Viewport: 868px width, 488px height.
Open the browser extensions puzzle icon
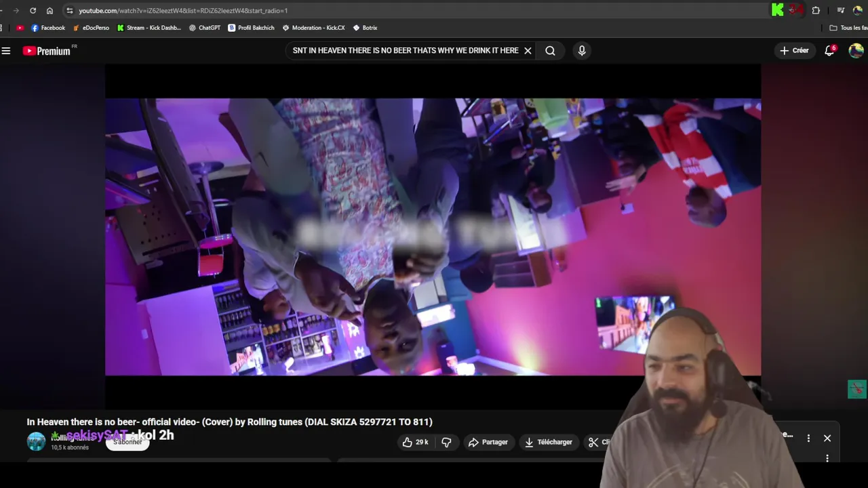pyautogui.click(x=816, y=10)
